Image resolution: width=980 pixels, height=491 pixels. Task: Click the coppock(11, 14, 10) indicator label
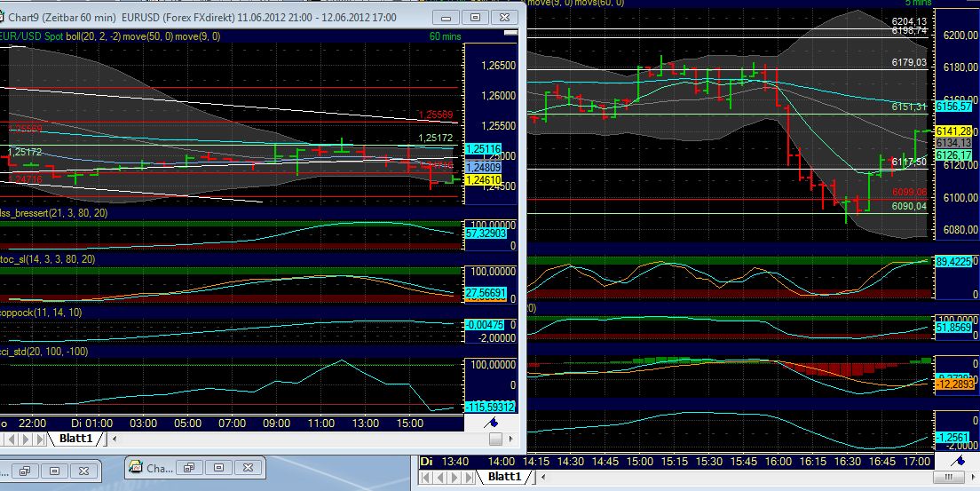(41, 312)
